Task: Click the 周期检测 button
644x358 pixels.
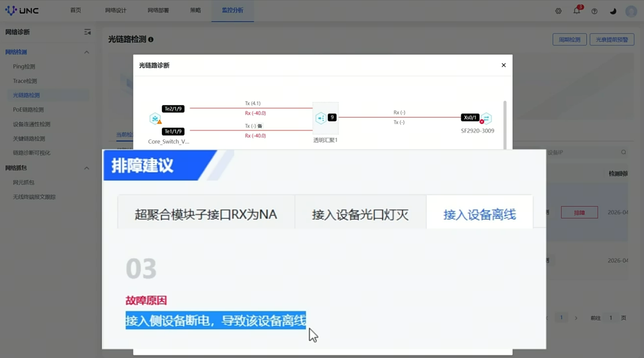Action: [x=569, y=39]
